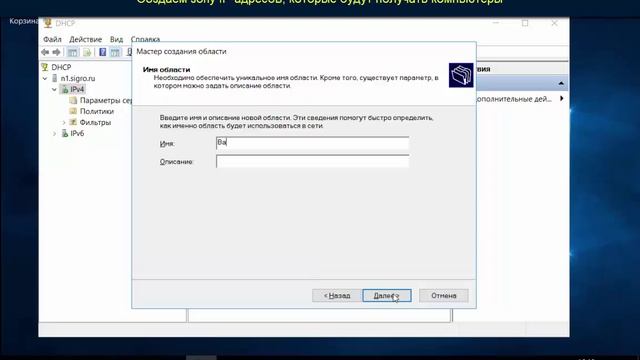
Task: Click the Back arrow in DHCP toolbar
Action: pyautogui.click(x=45, y=52)
